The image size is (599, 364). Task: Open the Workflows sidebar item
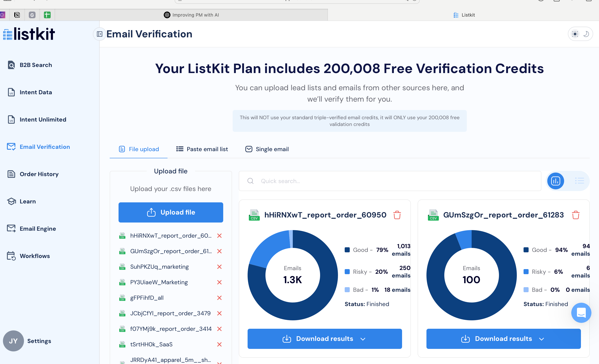pos(34,256)
